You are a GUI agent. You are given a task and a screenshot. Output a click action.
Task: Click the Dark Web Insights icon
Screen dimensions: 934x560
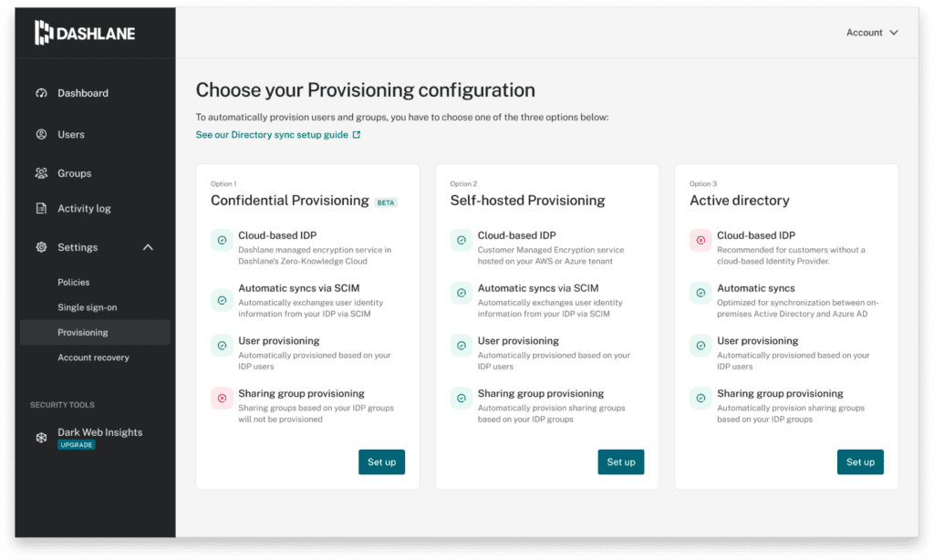tap(42, 437)
